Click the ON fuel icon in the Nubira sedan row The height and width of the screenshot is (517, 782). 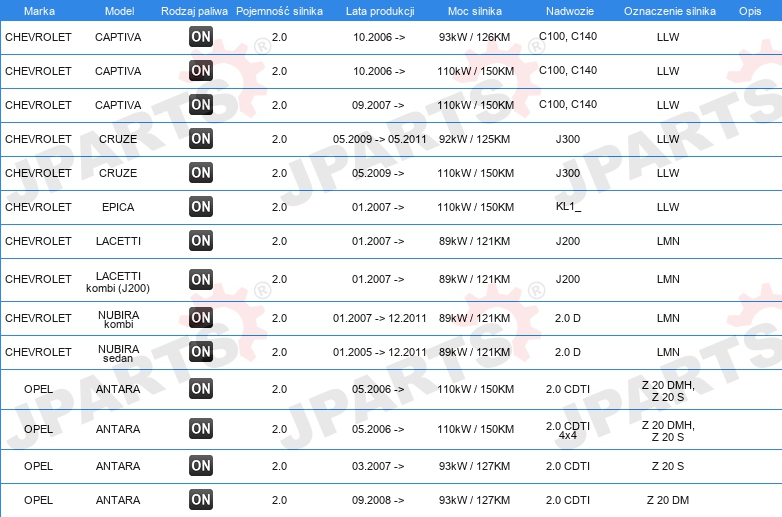point(201,351)
